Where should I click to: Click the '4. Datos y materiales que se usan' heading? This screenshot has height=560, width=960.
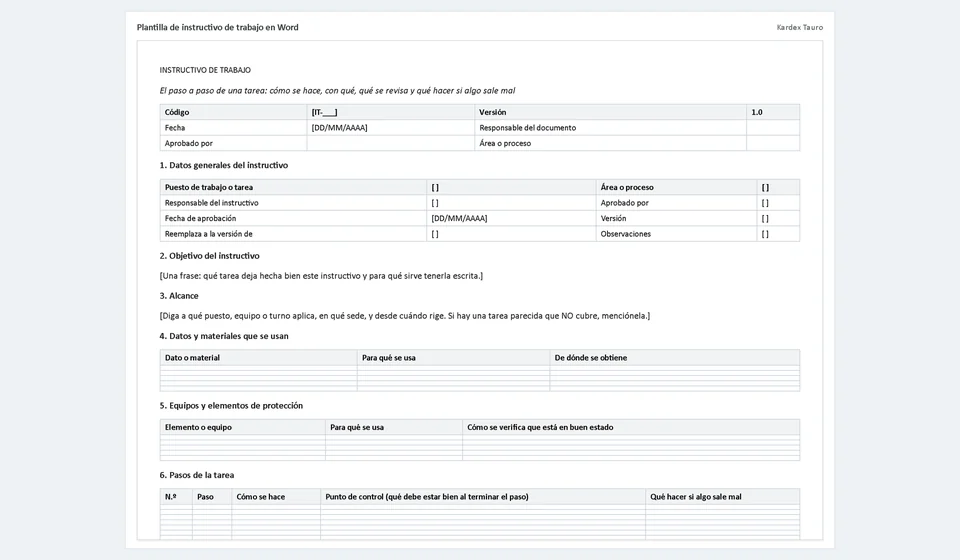(223, 336)
